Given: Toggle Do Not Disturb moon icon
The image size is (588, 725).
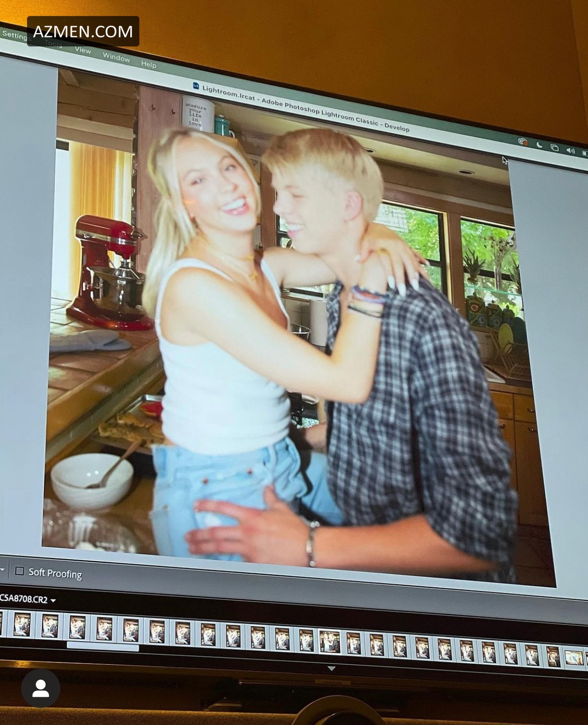Looking at the screenshot, I should 539,145.
